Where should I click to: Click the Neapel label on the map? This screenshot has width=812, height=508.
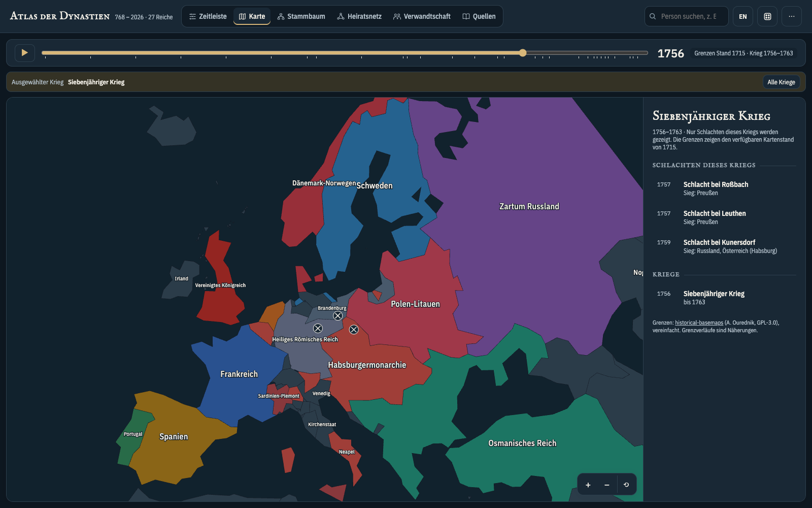click(347, 452)
